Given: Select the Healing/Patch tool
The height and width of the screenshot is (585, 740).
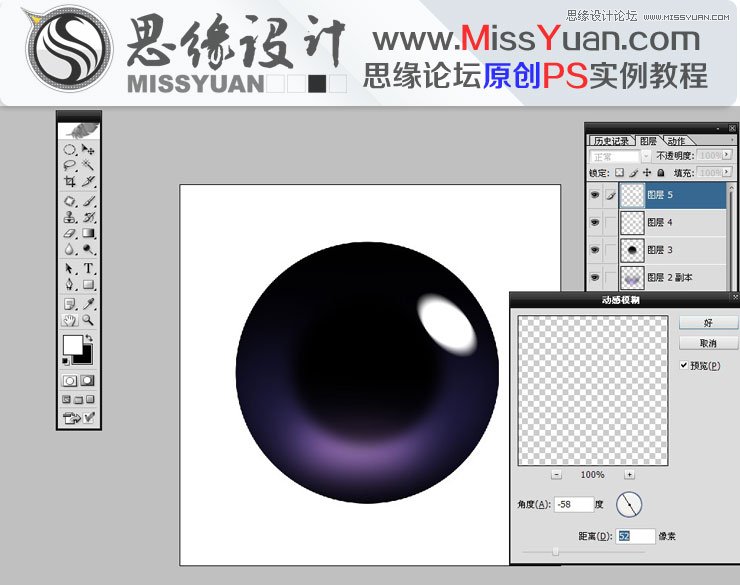Looking at the screenshot, I should [70, 201].
